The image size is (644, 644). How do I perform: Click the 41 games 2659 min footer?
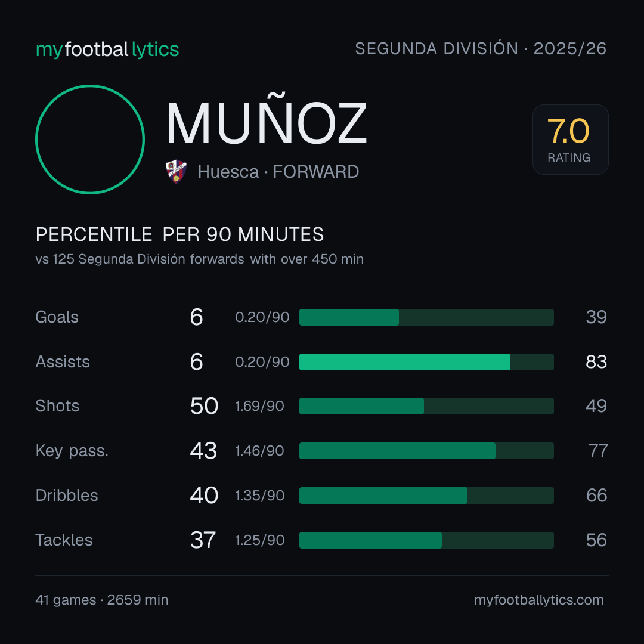(102, 600)
